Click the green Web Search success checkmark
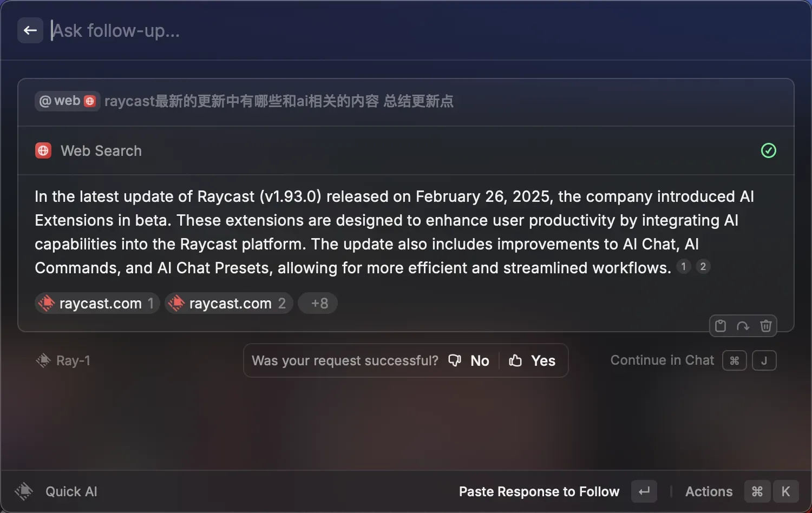Viewport: 812px width, 513px height. tap(768, 150)
